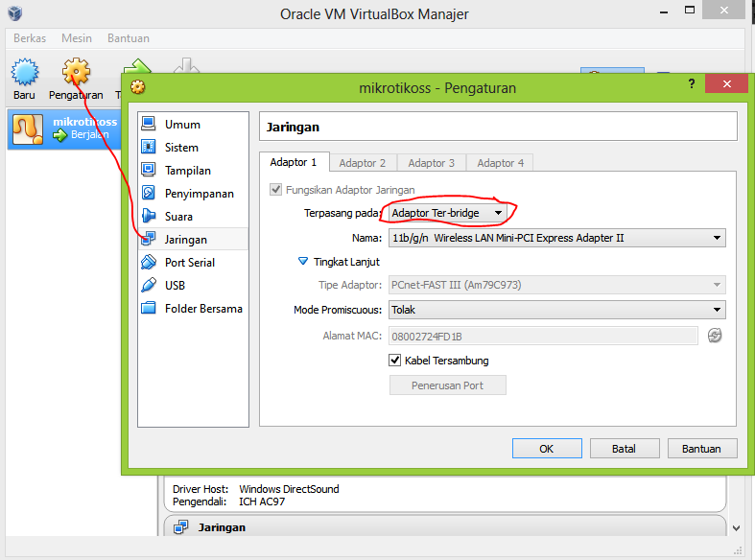Open USB settings category
This screenshot has width=755, height=560.
pos(193,286)
